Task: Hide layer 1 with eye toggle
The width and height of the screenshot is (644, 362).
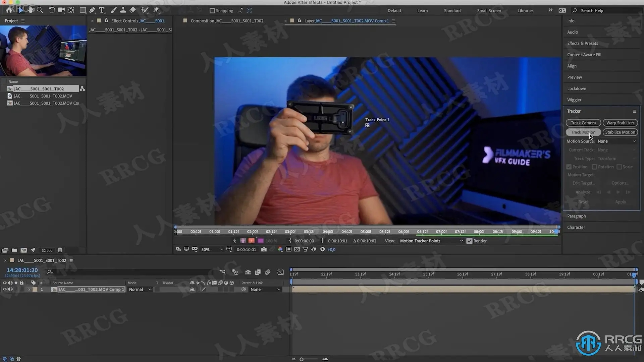Action: tap(5, 289)
